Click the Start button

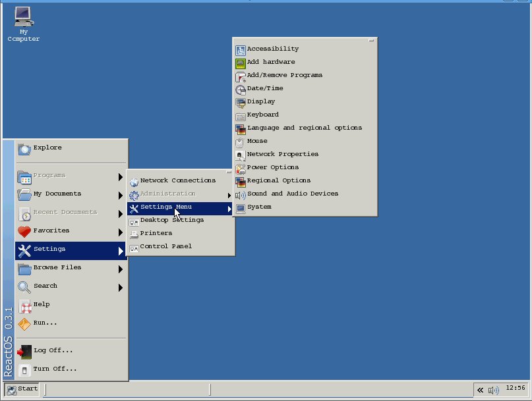[21, 388]
